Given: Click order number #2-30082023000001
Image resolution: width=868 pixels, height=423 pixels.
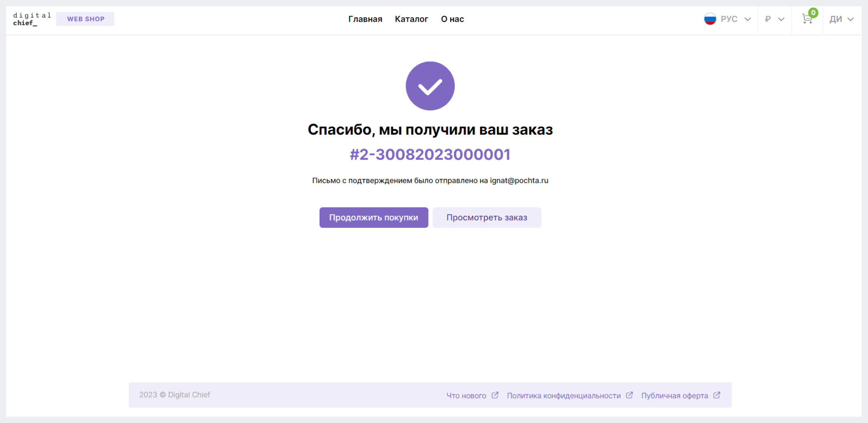Looking at the screenshot, I should coord(430,154).
